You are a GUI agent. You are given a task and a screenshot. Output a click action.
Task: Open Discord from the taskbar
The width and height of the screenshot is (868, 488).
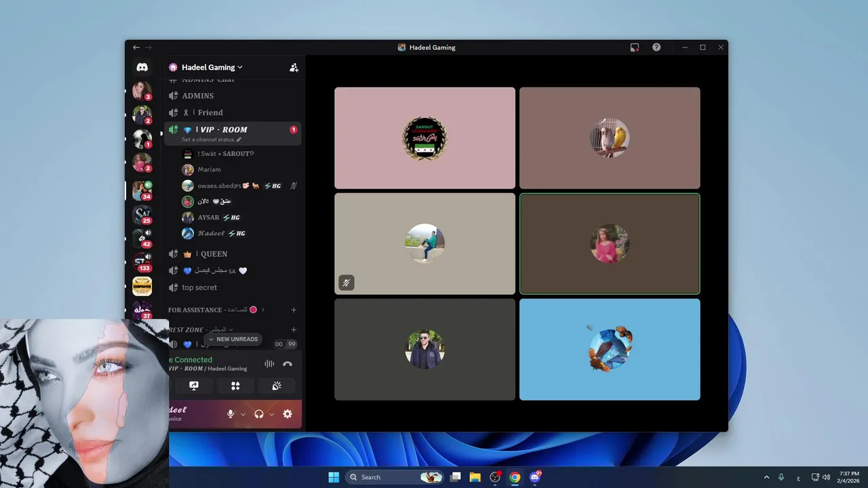[535, 477]
